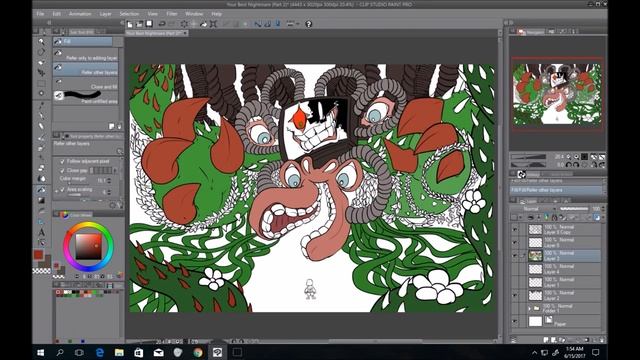Click the Scale/Rotate transform toolbar icon
Screen dimensions: 640x360
[213, 24]
